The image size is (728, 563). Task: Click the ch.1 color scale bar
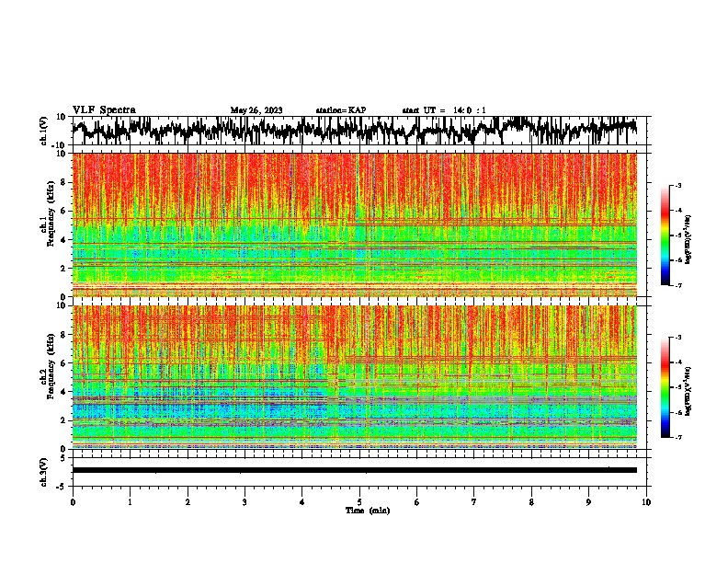point(665,235)
